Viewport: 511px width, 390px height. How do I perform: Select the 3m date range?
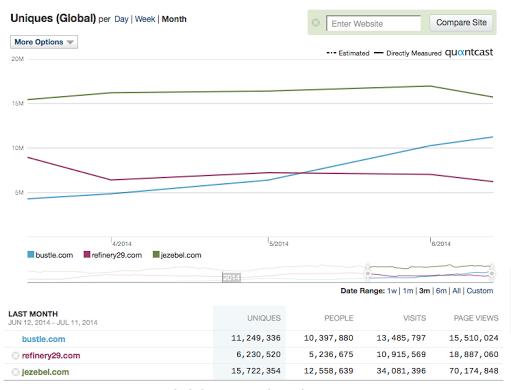click(425, 291)
